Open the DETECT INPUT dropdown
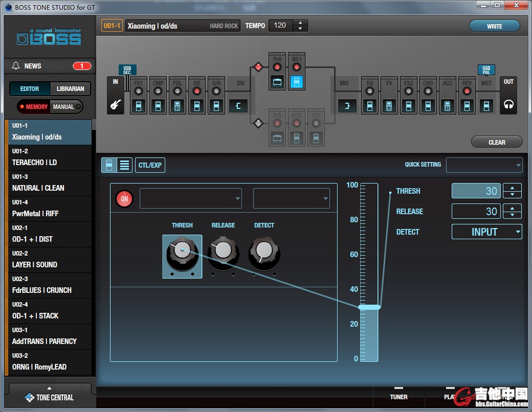This screenshot has width=532, height=412. pos(486,232)
